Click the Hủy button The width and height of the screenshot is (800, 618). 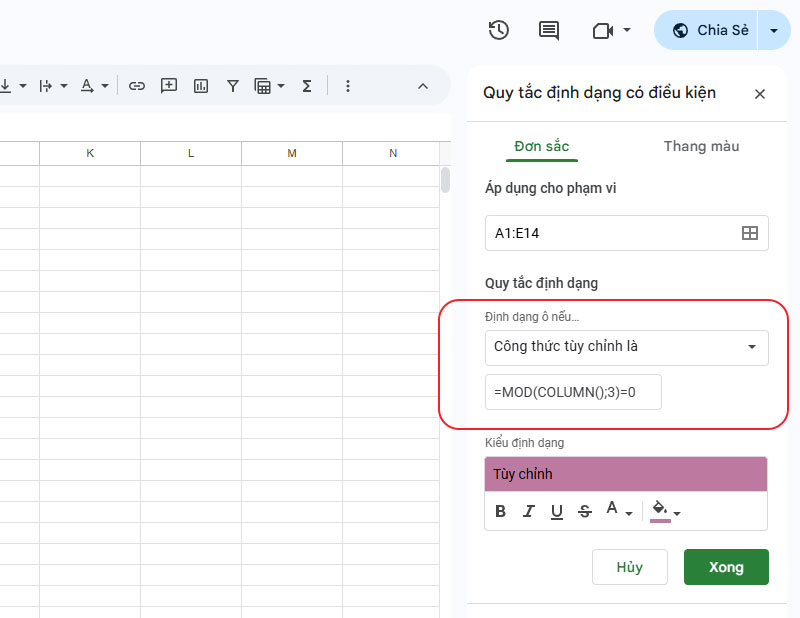point(629,567)
